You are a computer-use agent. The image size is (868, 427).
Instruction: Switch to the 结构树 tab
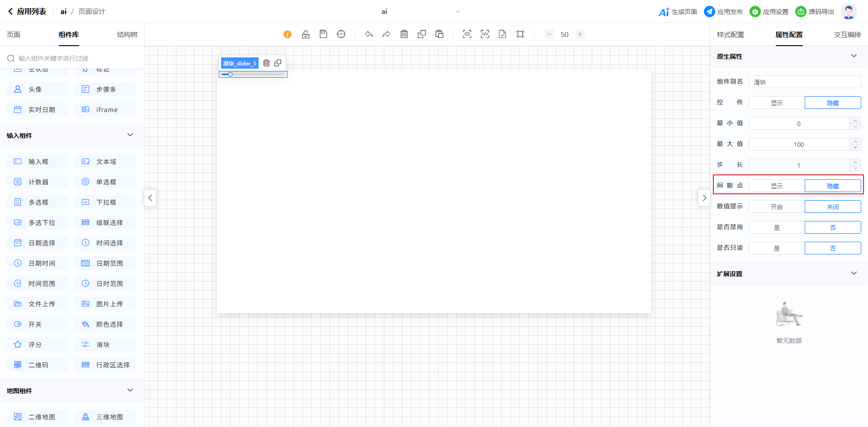pos(127,35)
